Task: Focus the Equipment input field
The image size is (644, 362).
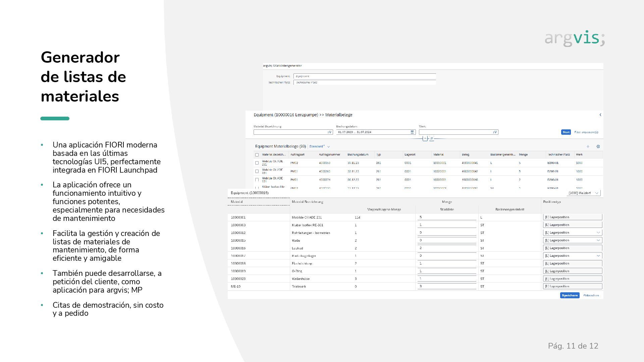Action: coord(365,76)
